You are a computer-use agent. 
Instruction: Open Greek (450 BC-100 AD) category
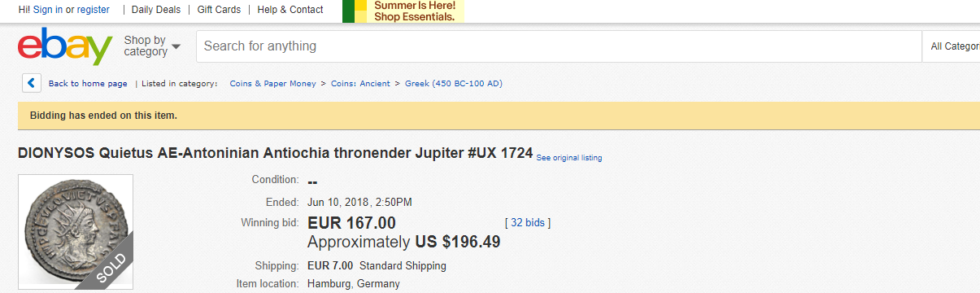click(x=454, y=84)
